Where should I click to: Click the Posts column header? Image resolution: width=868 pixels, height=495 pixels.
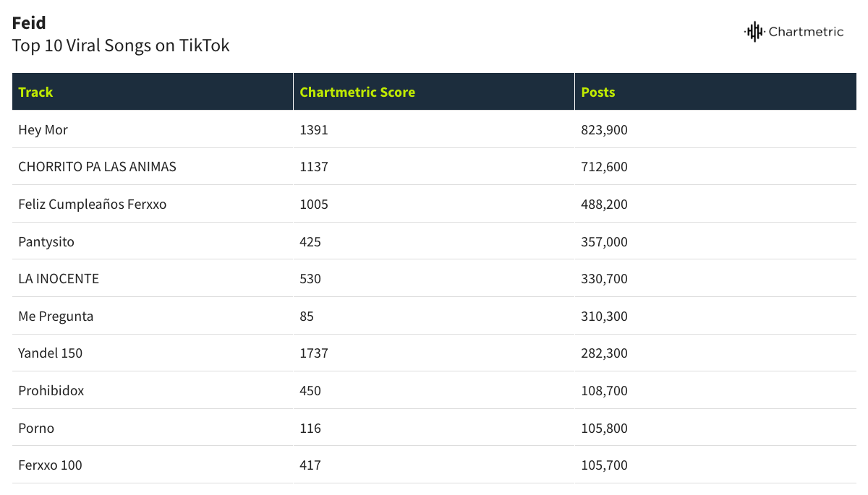click(x=715, y=92)
